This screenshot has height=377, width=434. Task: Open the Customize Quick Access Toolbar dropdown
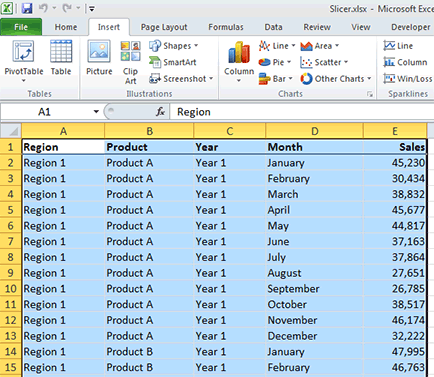pyautogui.click(x=92, y=9)
